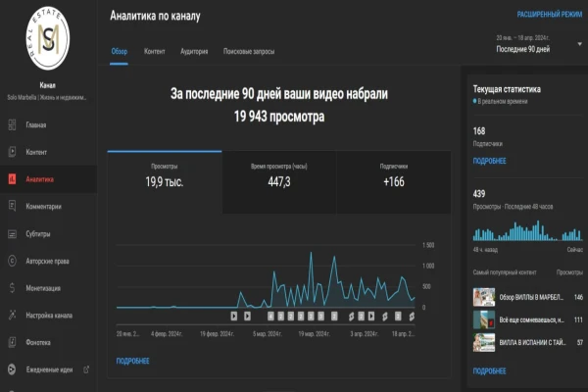Viewport: 588px width, 392px height.
Task: Click ПОДРОБНЕЕ link below the views chart
Action: 132,361
